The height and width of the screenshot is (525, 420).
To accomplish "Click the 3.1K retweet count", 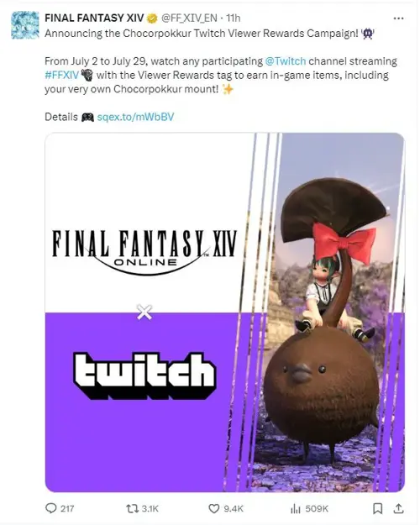I will (x=150, y=508).
